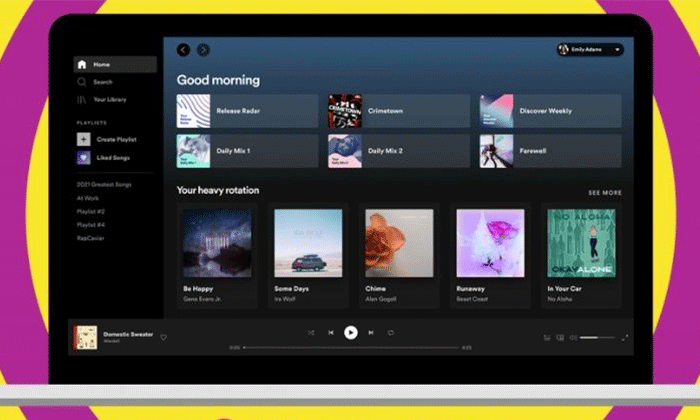This screenshot has width=700, height=420.
Task: Click the volume slider
Action: 597,337
